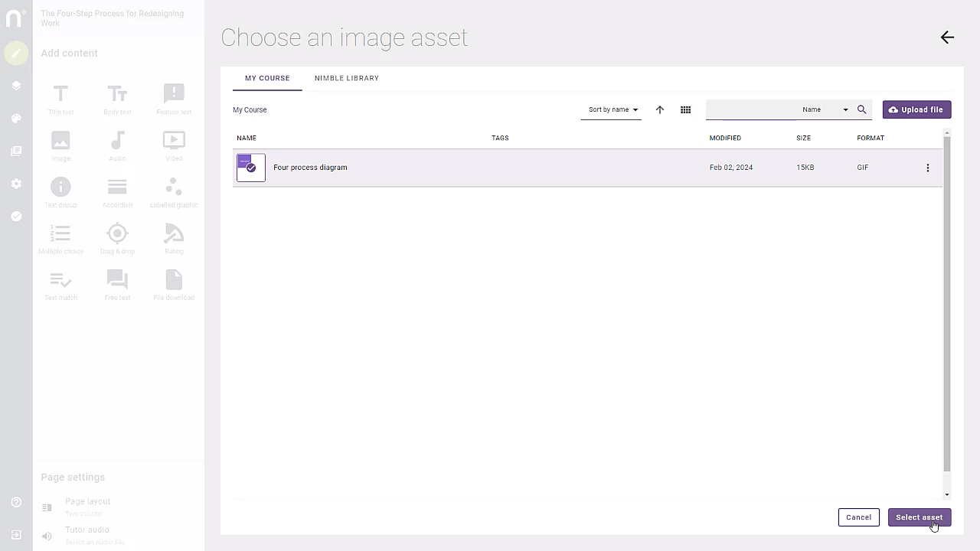Image resolution: width=980 pixels, height=551 pixels.
Task: Click the My Course breadcrumb link
Action: (x=250, y=109)
